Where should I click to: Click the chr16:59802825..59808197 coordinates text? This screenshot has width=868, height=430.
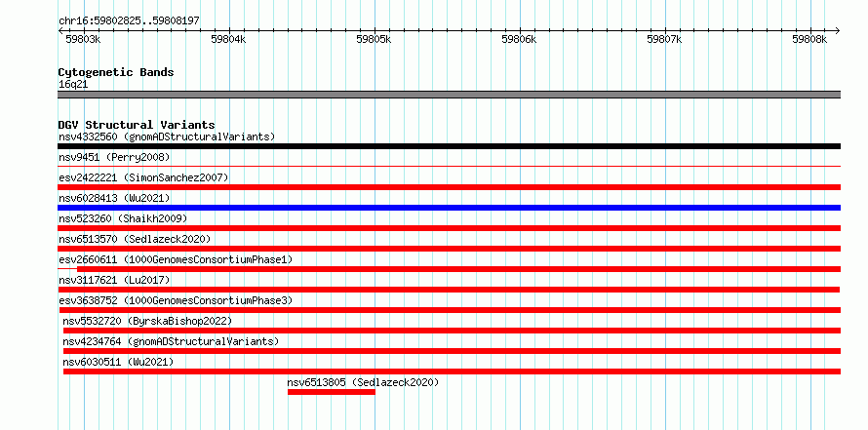(129, 21)
